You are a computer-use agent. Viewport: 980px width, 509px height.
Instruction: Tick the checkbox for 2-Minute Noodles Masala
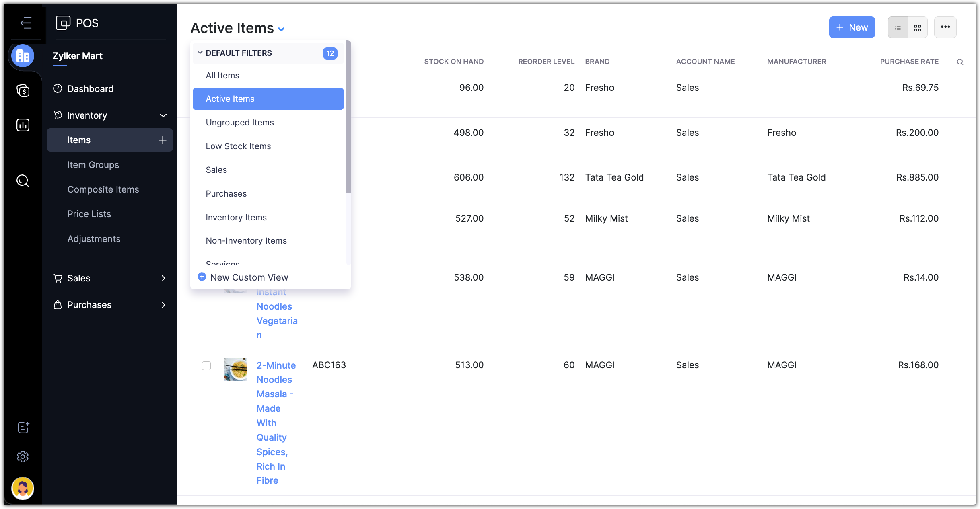[206, 365]
